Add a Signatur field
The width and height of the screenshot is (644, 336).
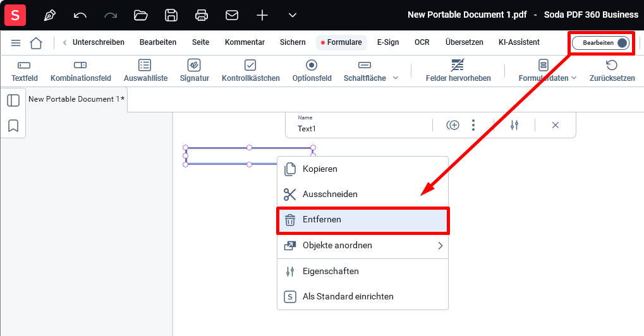[194, 71]
